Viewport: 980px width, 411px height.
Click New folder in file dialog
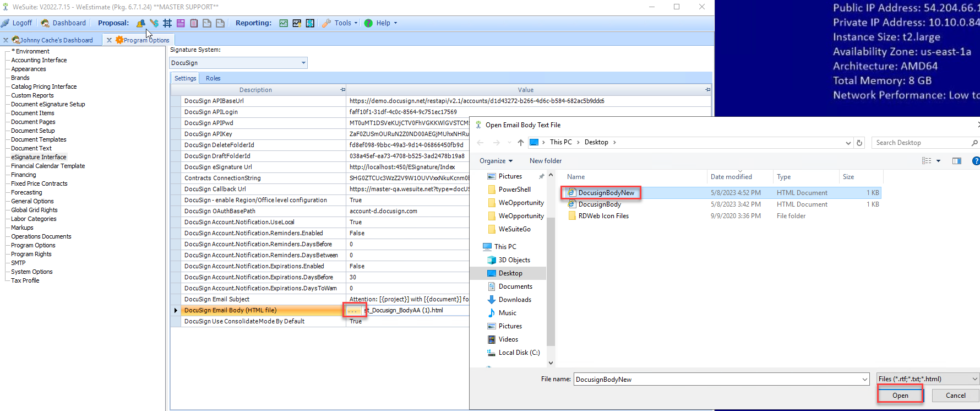546,161
